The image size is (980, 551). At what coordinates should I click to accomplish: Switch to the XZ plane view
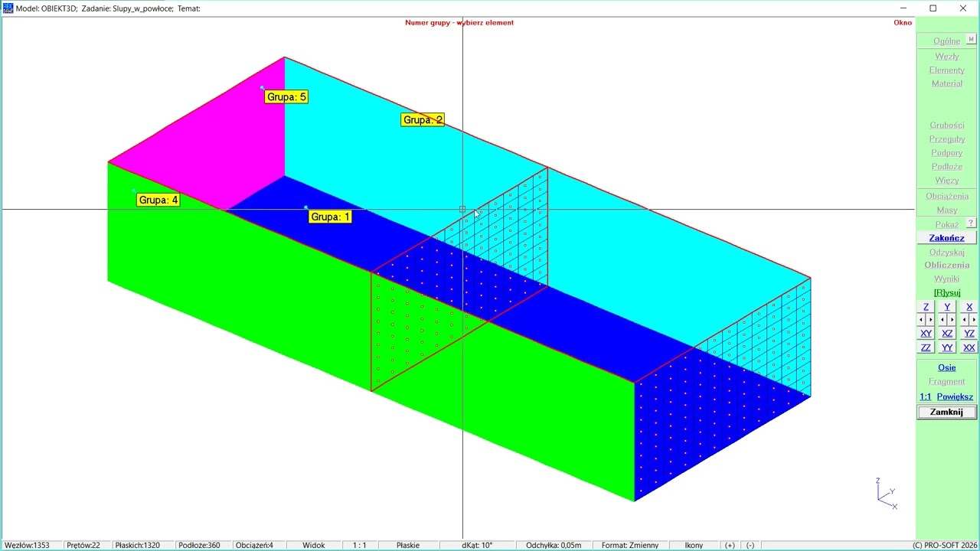click(947, 334)
